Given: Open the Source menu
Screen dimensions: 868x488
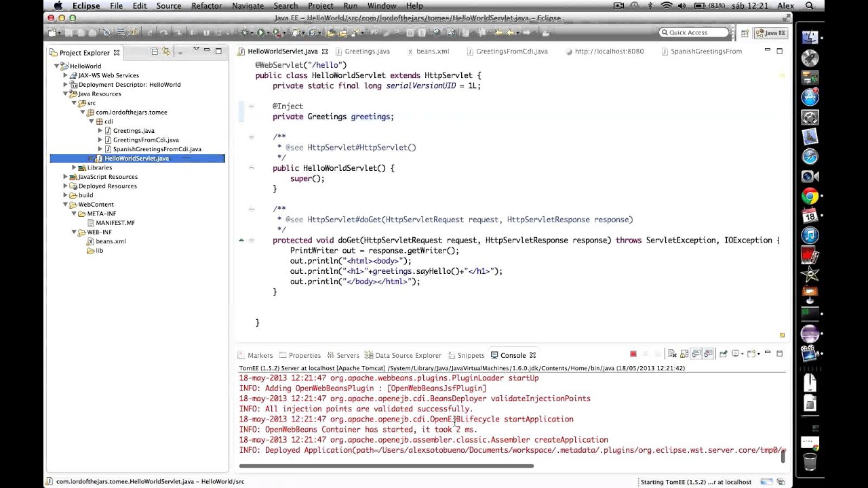Looking at the screenshot, I should (169, 5).
